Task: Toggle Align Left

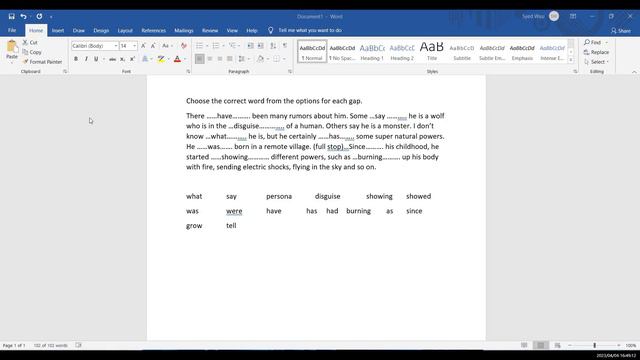Action: tap(200, 59)
